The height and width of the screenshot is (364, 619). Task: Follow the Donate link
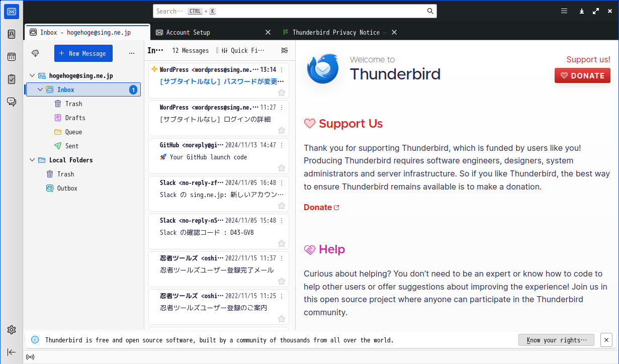pos(321,207)
